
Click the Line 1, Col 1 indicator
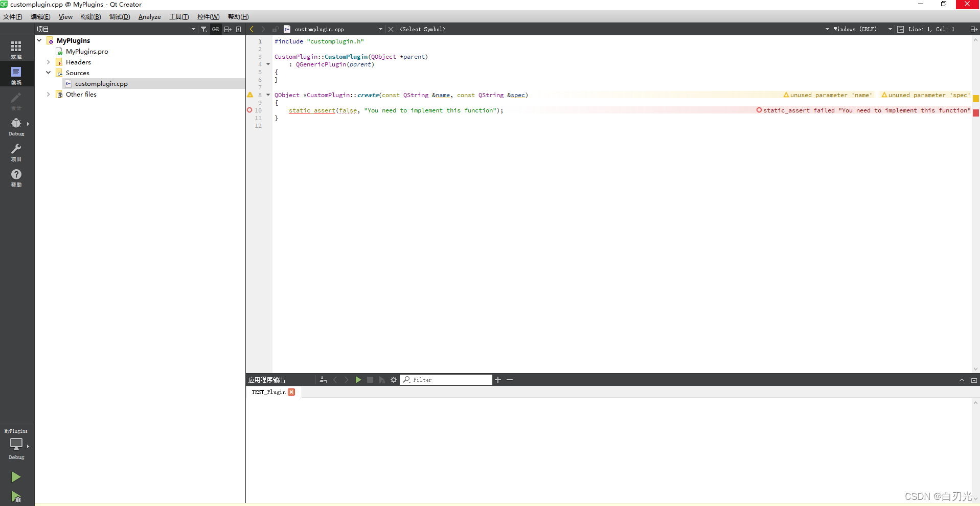pos(931,29)
